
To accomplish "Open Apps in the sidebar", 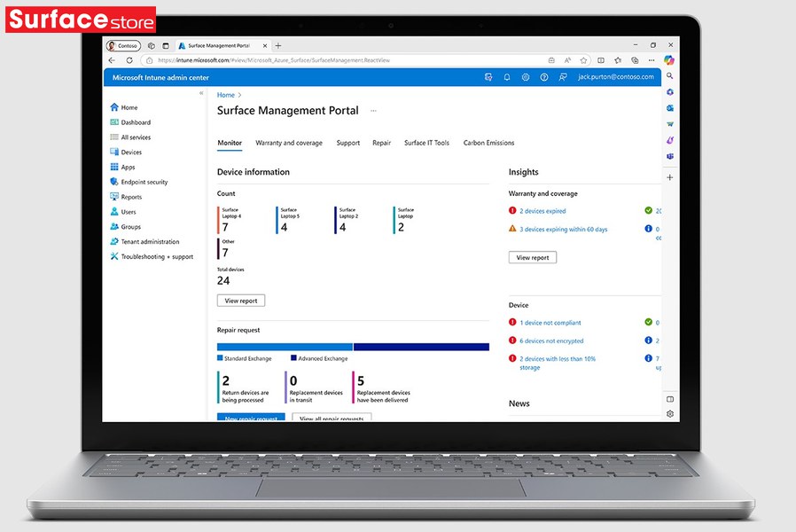I will point(122,167).
